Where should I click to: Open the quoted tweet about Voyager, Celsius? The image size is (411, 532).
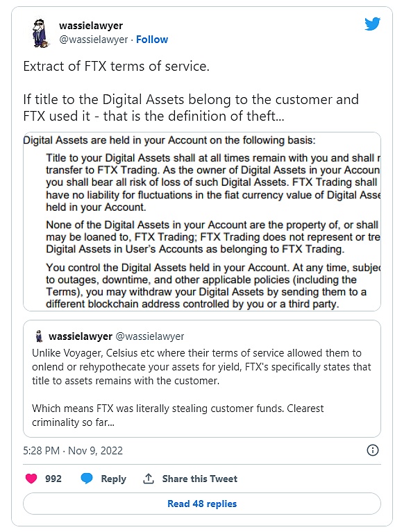(x=202, y=379)
